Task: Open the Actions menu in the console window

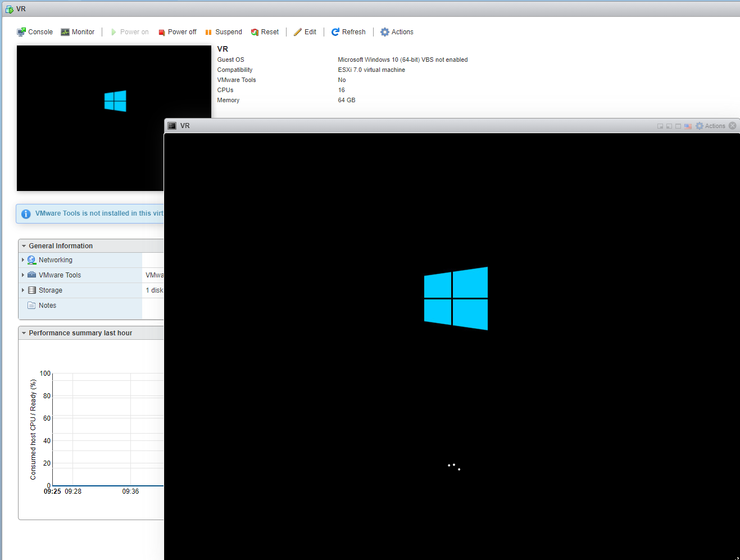Action: pyautogui.click(x=710, y=126)
